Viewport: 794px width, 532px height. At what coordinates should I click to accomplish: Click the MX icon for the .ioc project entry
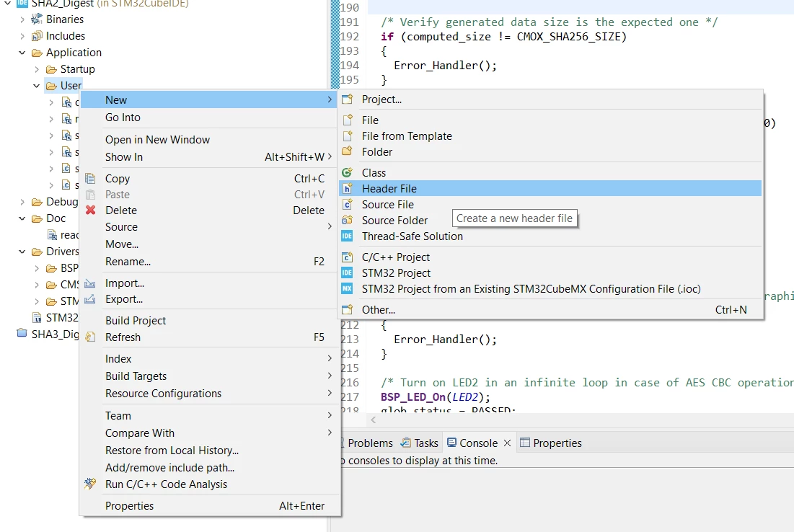(347, 288)
